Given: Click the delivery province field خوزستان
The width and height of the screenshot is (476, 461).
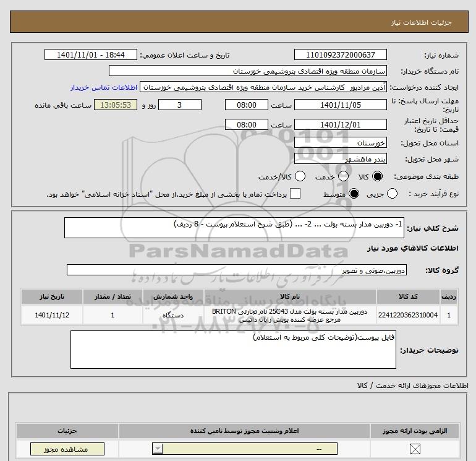Looking at the screenshot, I should 340,142.
